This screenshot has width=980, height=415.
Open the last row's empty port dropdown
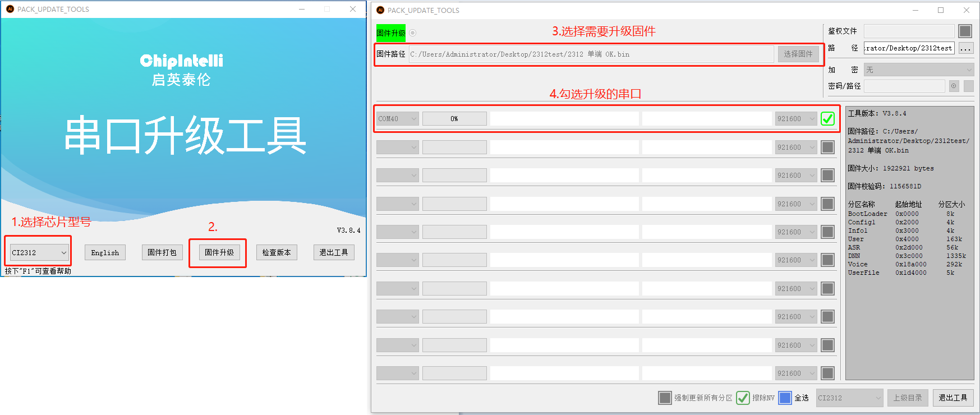pyautogui.click(x=398, y=373)
